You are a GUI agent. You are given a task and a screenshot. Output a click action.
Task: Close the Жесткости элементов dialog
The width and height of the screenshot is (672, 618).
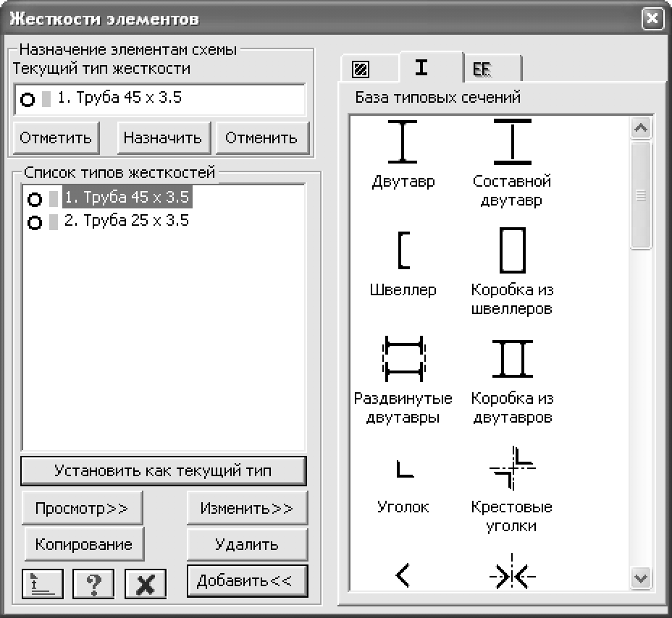652,19
